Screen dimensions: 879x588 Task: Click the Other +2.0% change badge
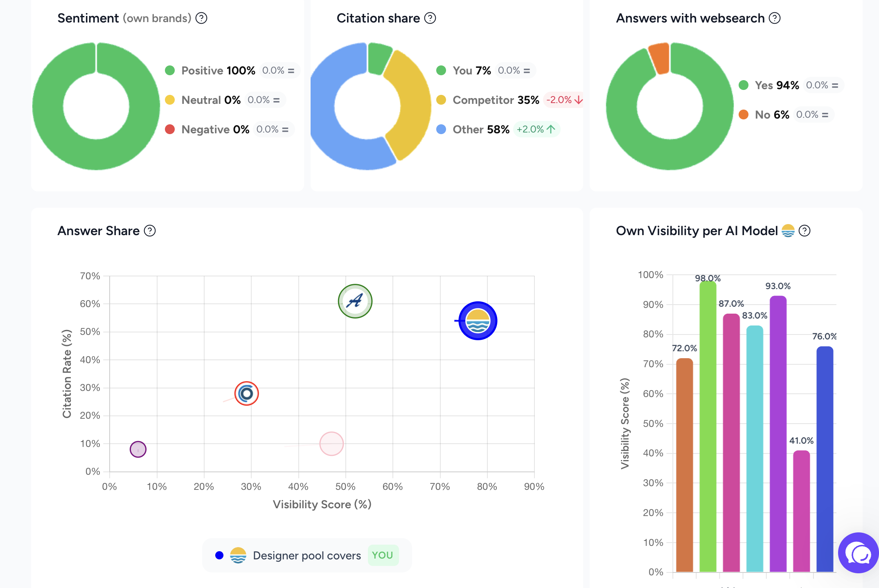point(536,129)
